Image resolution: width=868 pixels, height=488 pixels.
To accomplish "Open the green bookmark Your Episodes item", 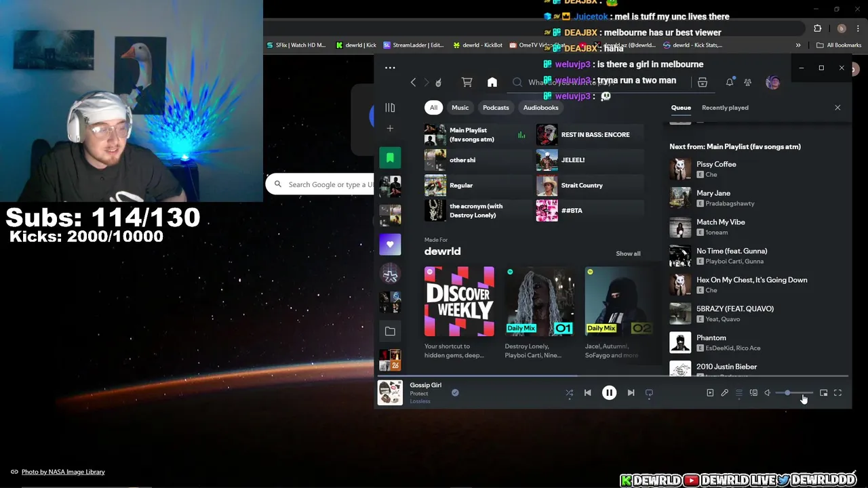I will click(x=390, y=158).
